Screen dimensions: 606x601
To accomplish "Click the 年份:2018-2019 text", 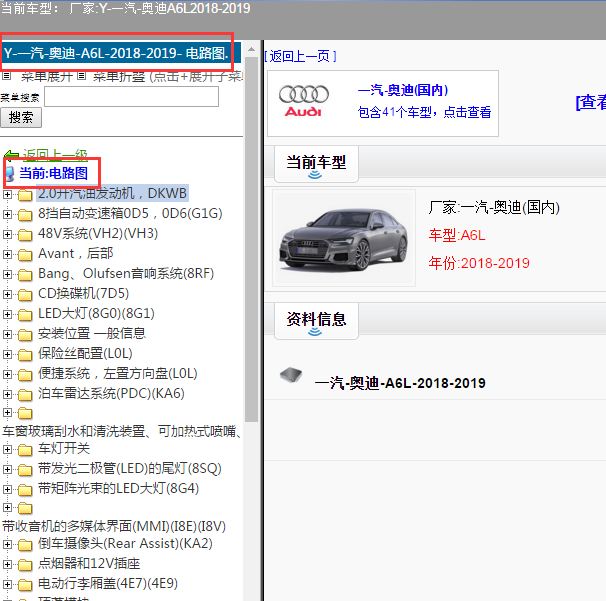I will coord(479,263).
